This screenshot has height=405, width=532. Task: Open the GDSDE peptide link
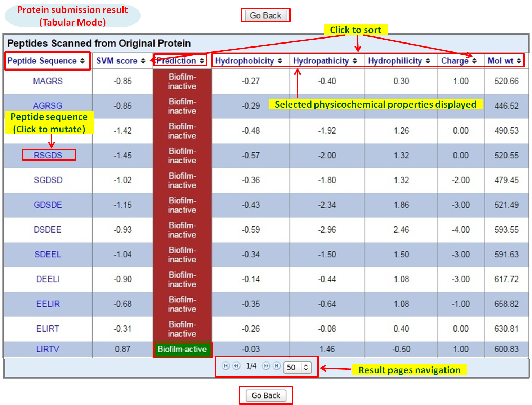pos(48,205)
